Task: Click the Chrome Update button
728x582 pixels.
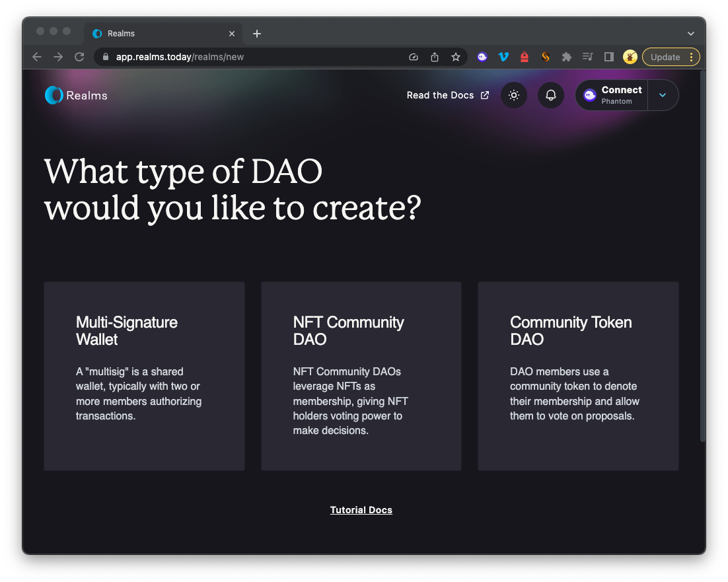Action: (665, 57)
